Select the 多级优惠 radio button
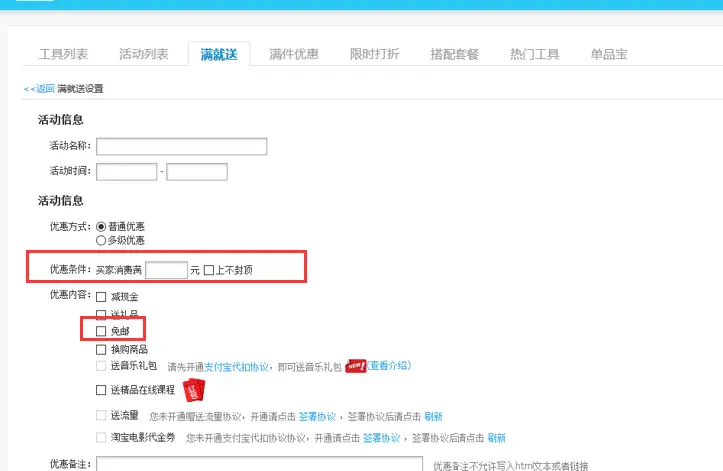This screenshot has width=723, height=471. pyautogui.click(x=101, y=240)
